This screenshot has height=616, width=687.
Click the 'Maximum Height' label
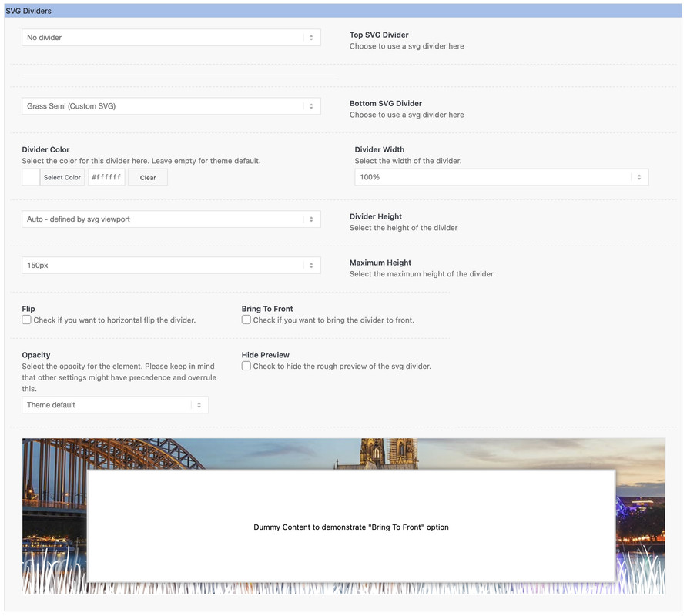coord(380,263)
